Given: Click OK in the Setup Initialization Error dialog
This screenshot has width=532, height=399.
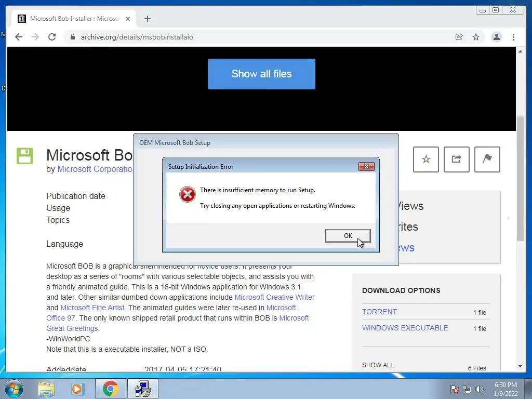Looking at the screenshot, I should pos(348,235).
